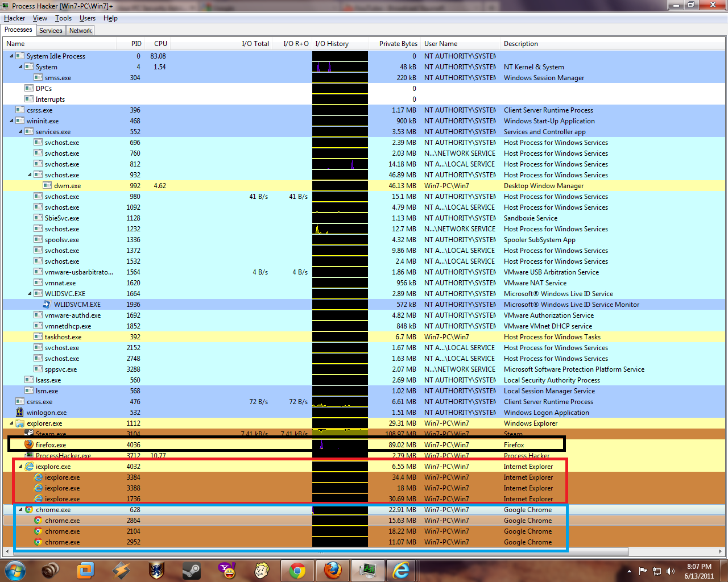The image size is (728, 582).
Task: Open VMware from the taskbar
Action: tap(86, 570)
